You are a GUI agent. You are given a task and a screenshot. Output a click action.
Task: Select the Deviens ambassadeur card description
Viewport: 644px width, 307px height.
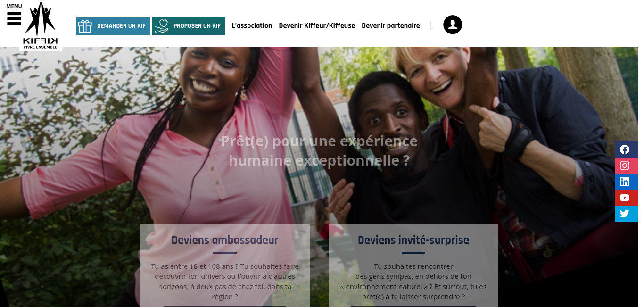tap(225, 282)
